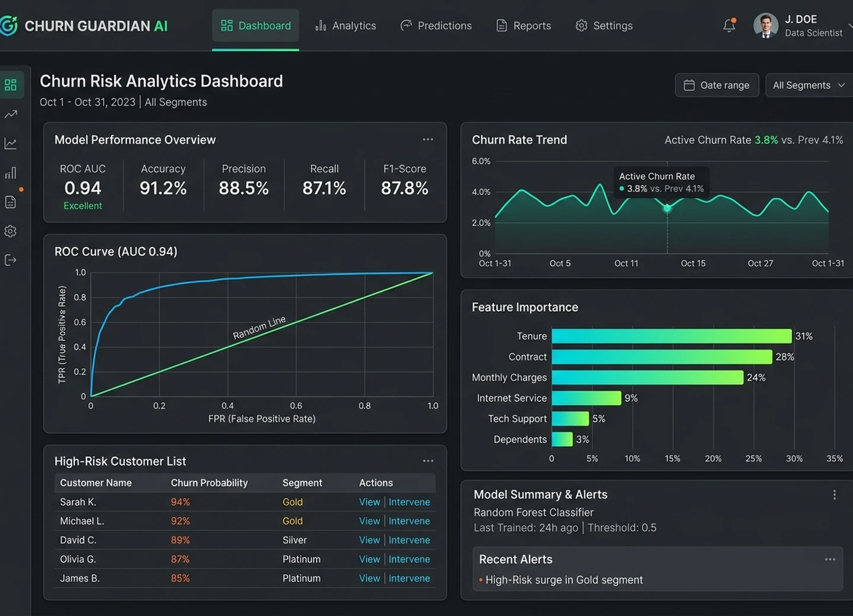Click the J. Doe profile avatar
The image size is (853, 616).
765,25
